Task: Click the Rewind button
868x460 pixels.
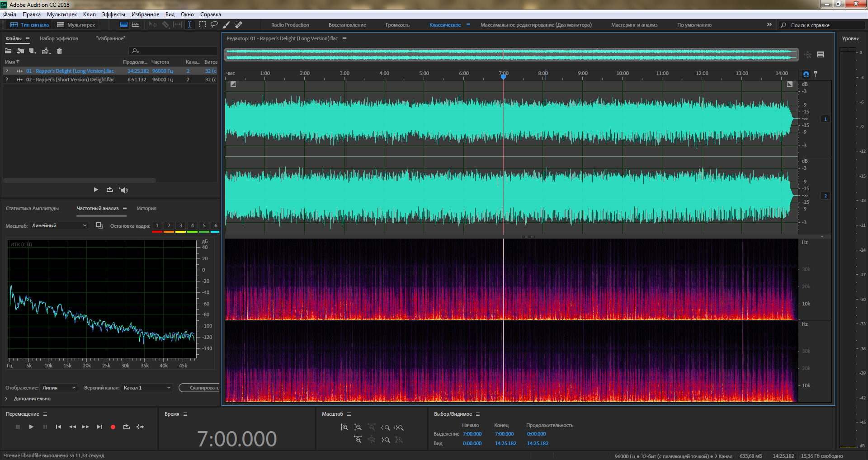Action: tap(72, 427)
